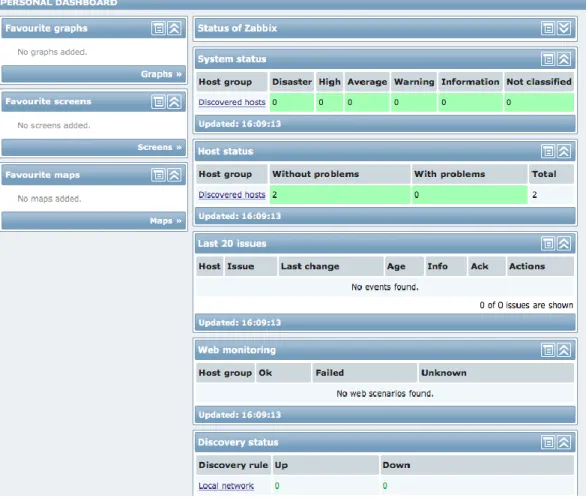Click Not classified count cell
The width and height of the screenshot is (586, 498).
point(539,102)
